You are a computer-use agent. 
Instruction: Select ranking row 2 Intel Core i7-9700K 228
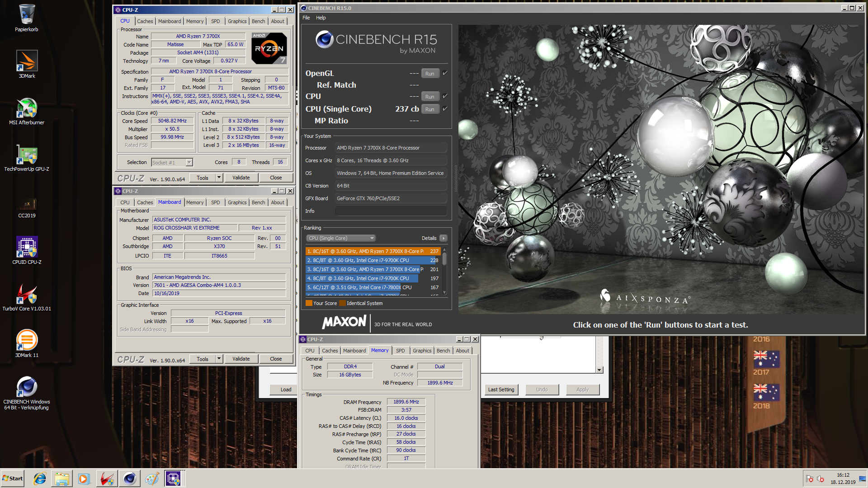pyautogui.click(x=373, y=260)
